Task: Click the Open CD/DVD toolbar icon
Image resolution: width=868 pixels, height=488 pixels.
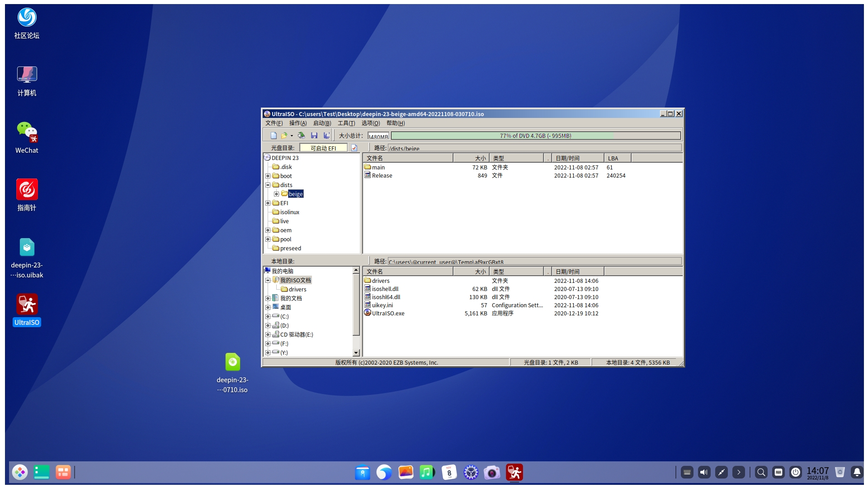Action: (x=302, y=136)
